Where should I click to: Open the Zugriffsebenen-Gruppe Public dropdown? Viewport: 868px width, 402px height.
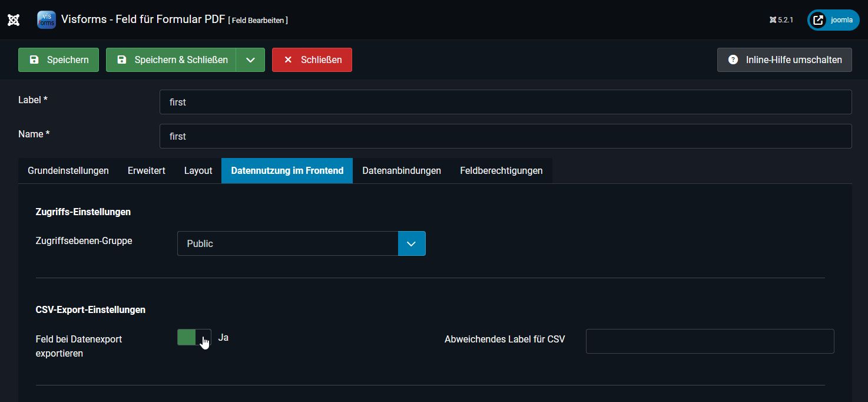pos(301,243)
